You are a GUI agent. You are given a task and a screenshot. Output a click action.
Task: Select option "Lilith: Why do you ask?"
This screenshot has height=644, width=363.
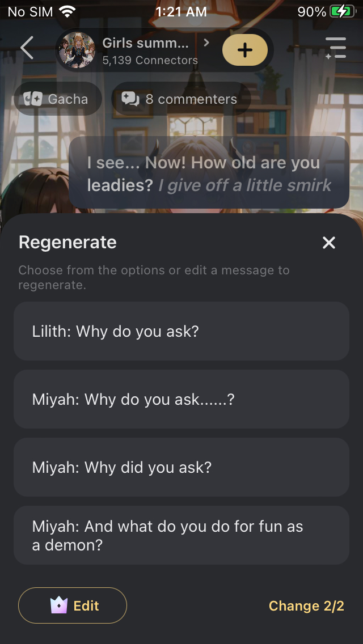coord(181,331)
